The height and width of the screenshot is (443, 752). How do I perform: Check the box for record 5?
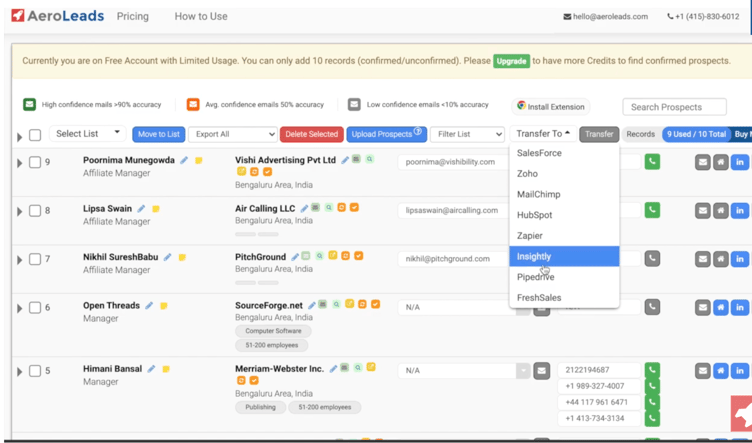(x=35, y=371)
